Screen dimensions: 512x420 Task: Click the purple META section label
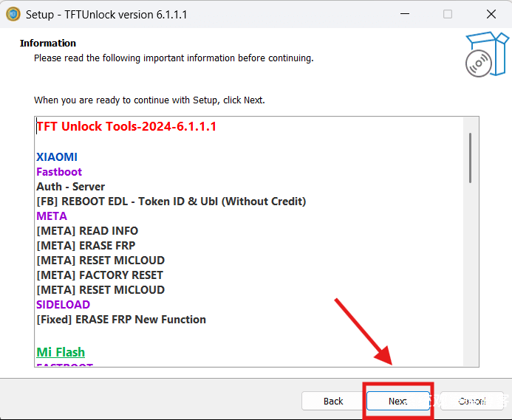coord(52,216)
